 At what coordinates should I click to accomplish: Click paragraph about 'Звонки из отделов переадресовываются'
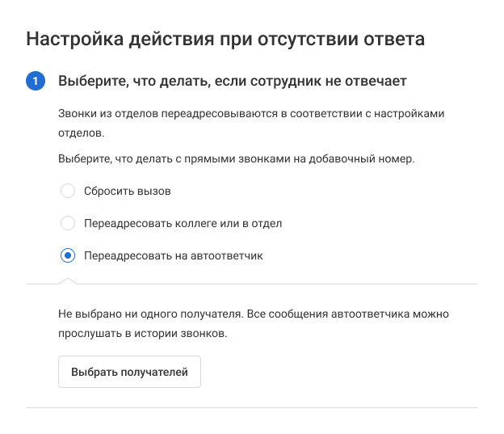click(x=251, y=123)
